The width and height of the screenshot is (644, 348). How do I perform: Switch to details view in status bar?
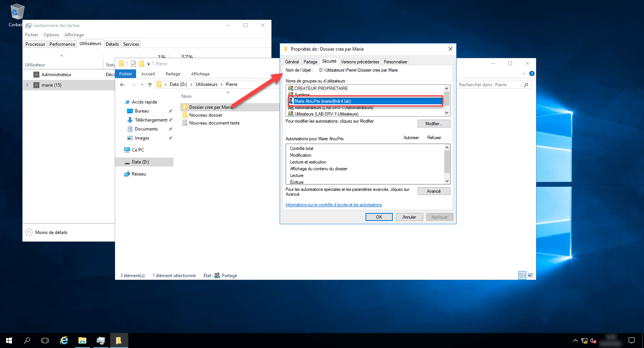pyautogui.click(x=522, y=275)
